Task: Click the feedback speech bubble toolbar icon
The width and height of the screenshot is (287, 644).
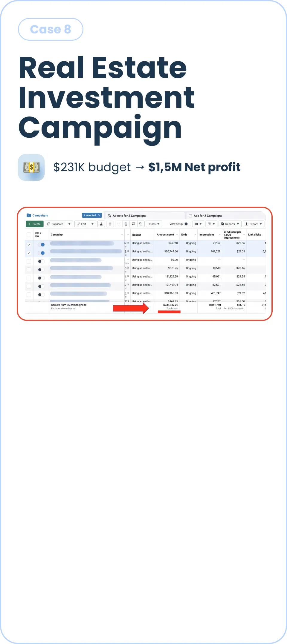Action: pyautogui.click(x=133, y=224)
